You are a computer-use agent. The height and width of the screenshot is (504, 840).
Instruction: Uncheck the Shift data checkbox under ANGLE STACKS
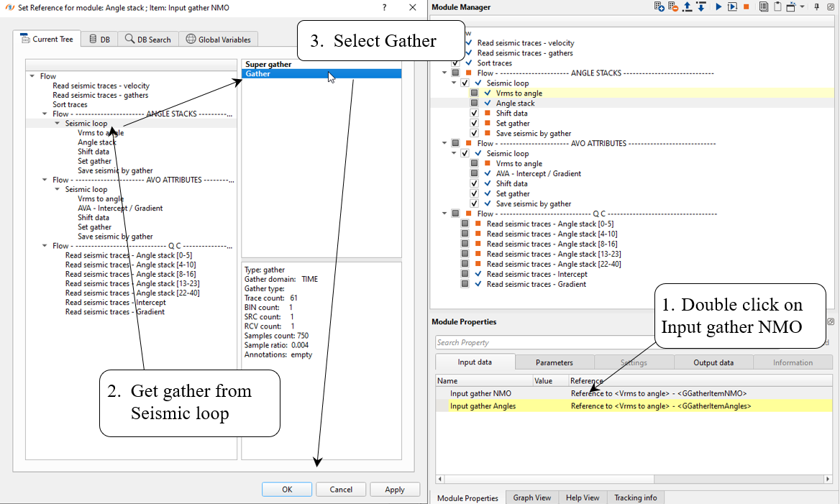(x=475, y=114)
